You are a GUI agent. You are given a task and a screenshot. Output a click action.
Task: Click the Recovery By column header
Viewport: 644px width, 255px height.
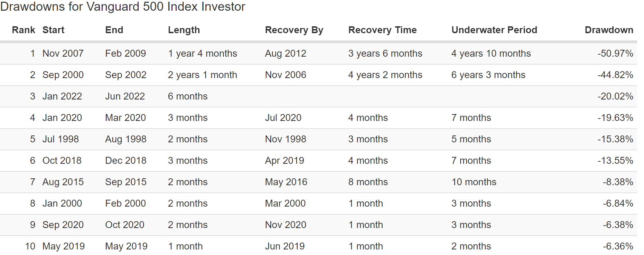(x=294, y=30)
